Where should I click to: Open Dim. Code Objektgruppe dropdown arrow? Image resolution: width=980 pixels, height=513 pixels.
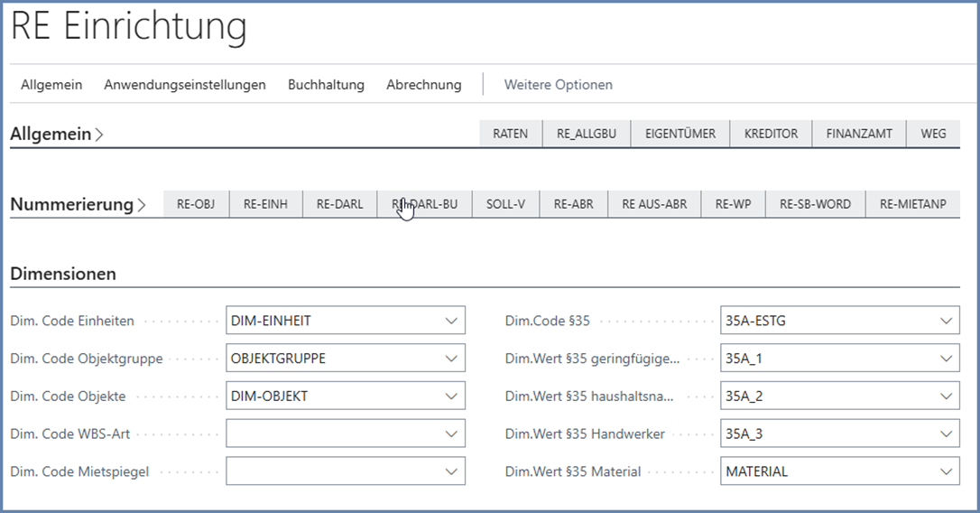coord(451,359)
